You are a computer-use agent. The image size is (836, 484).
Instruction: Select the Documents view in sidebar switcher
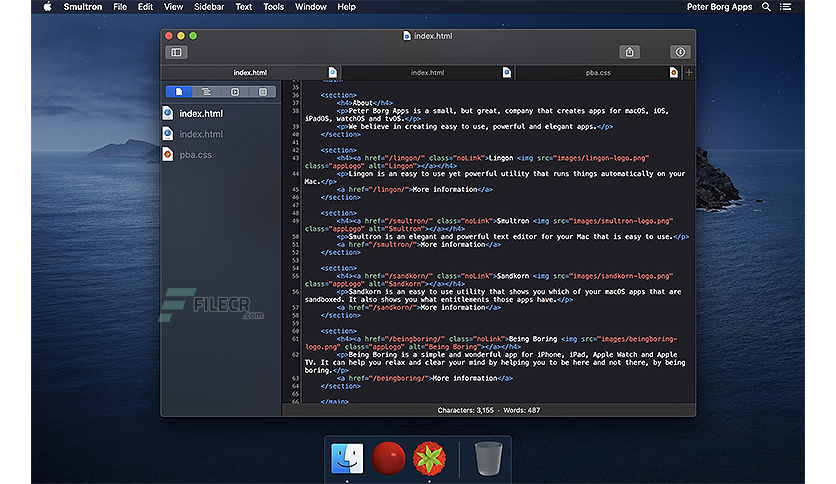pyautogui.click(x=179, y=92)
